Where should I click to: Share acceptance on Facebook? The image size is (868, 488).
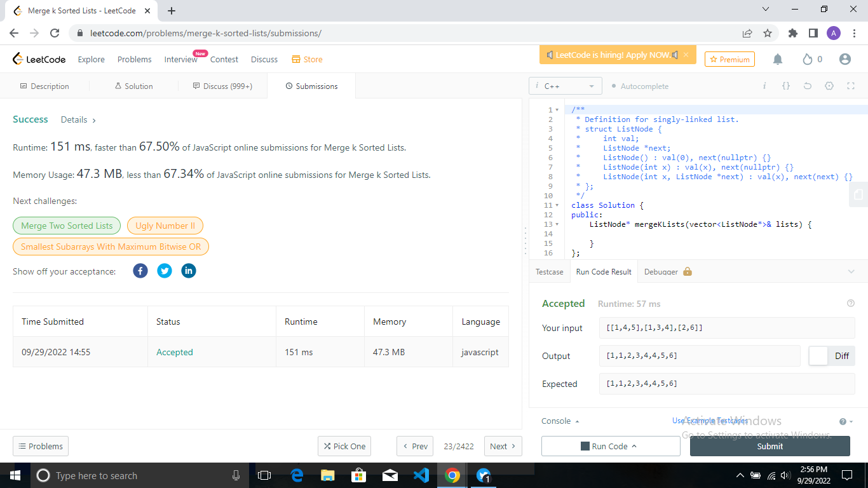tap(140, 271)
